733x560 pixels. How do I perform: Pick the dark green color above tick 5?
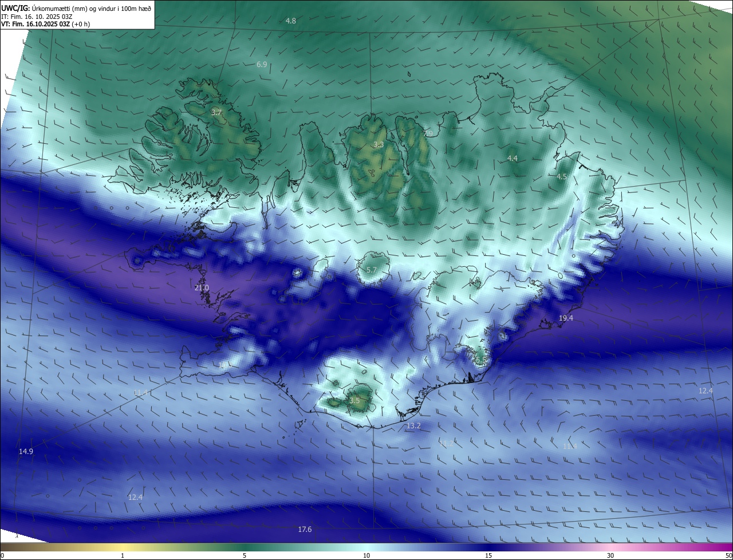click(x=245, y=547)
